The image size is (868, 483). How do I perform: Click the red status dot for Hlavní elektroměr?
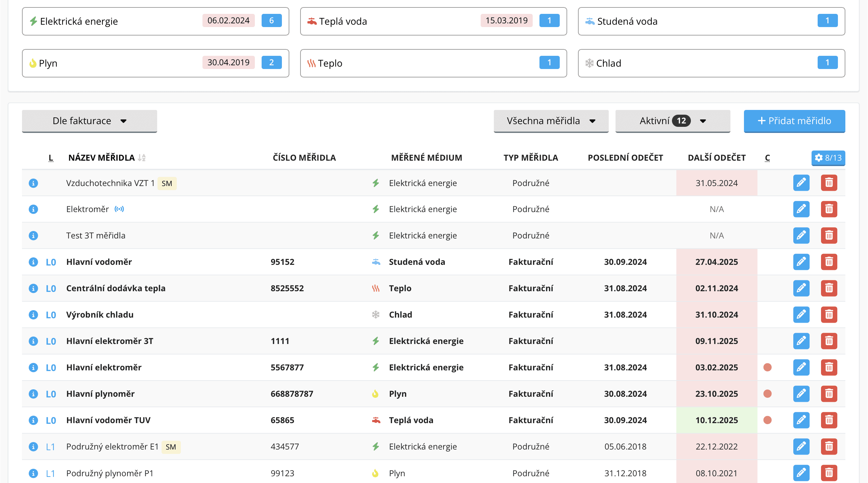click(x=767, y=367)
